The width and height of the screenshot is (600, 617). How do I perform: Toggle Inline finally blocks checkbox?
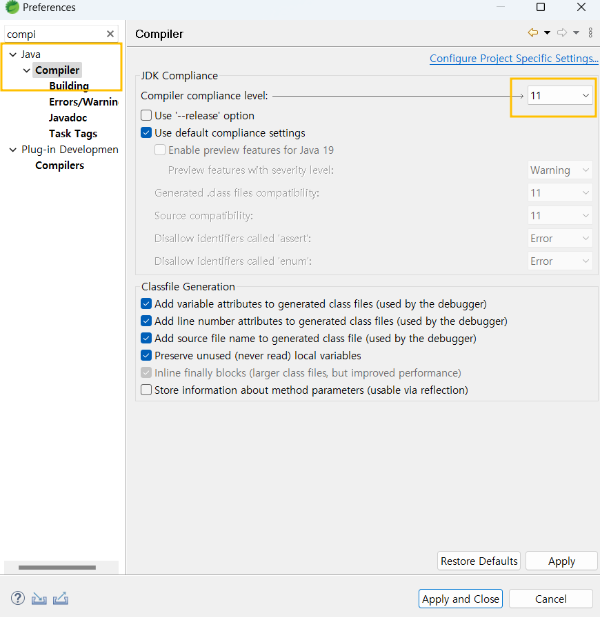click(146, 373)
